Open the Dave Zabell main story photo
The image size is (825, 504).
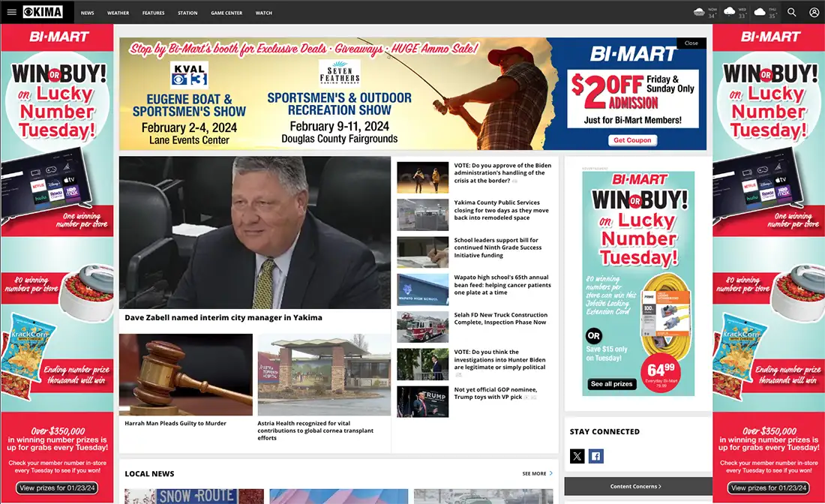coord(255,232)
